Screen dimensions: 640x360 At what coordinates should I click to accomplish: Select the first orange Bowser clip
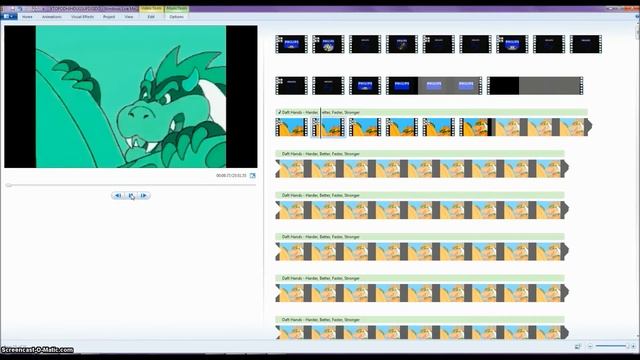[x=291, y=127]
